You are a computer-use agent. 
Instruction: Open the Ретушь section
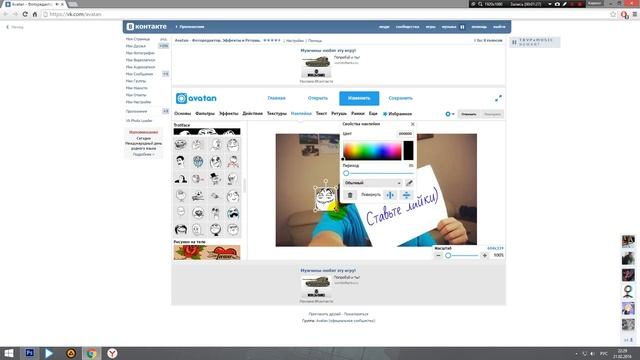[339, 113]
